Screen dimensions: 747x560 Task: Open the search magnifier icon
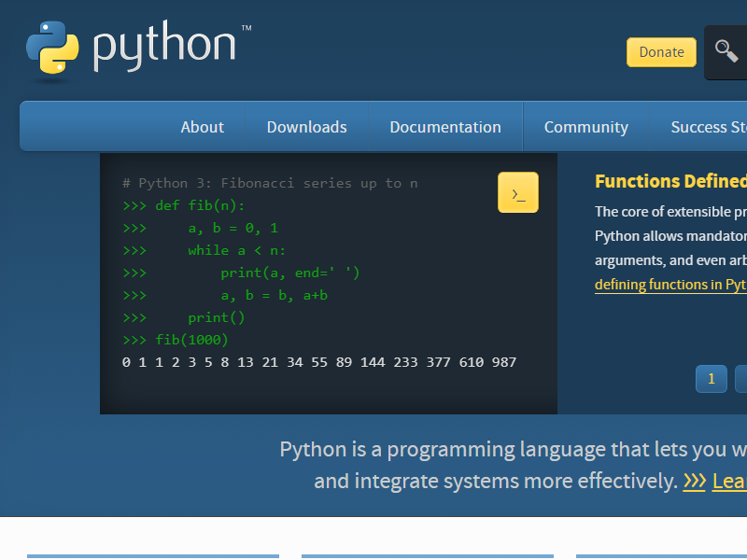pos(726,51)
